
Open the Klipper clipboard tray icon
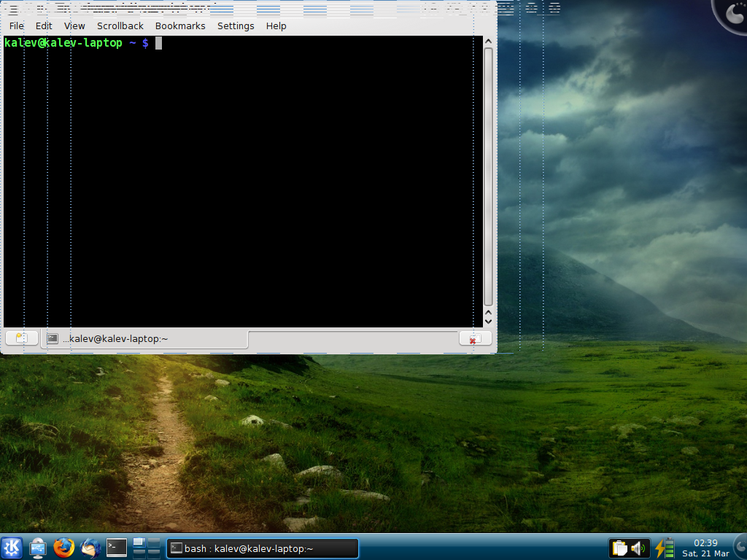[x=619, y=548]
